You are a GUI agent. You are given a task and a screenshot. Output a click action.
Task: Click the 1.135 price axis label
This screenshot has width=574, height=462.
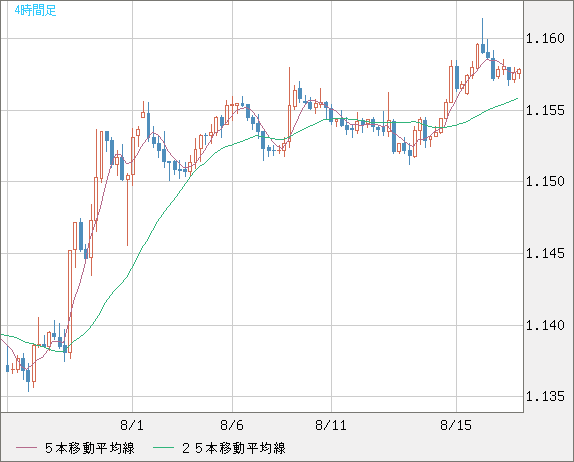point(545,396)
